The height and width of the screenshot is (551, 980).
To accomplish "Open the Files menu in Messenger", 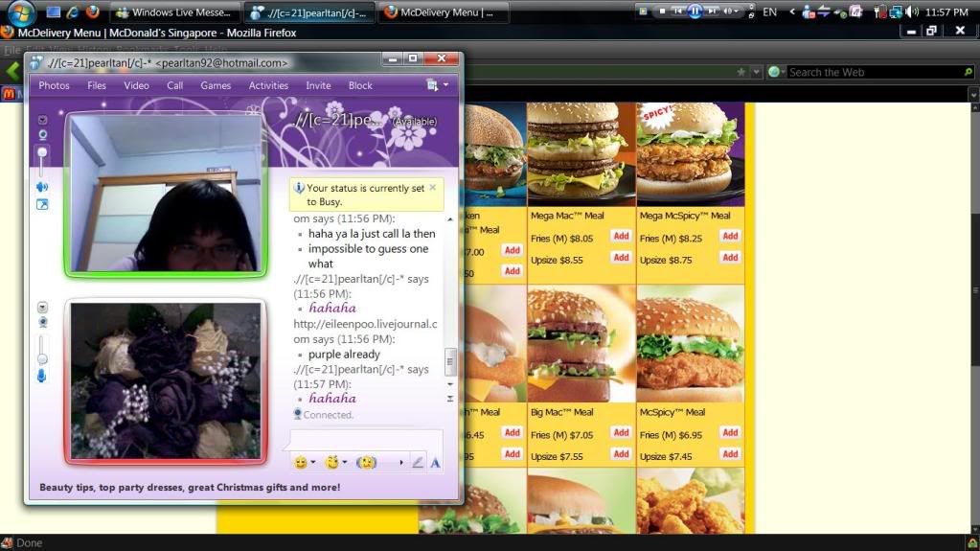I will (x=96, y=85).
